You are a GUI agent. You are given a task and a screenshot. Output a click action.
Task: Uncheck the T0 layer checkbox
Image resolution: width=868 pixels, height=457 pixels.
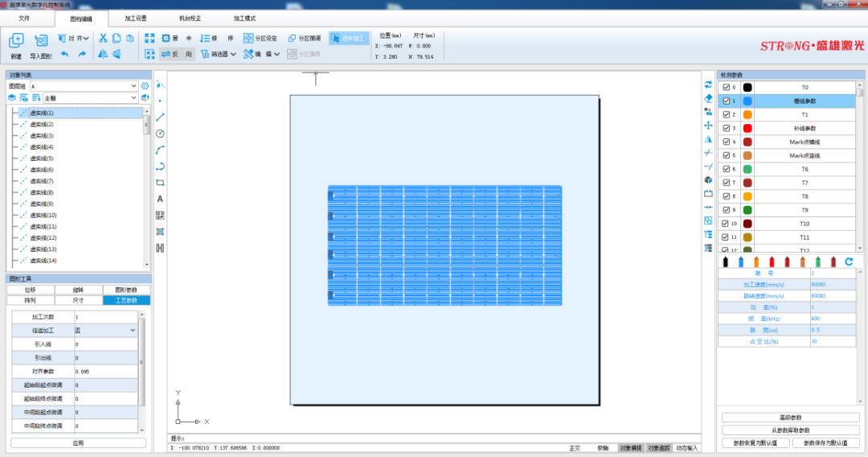tap(727, 88)
